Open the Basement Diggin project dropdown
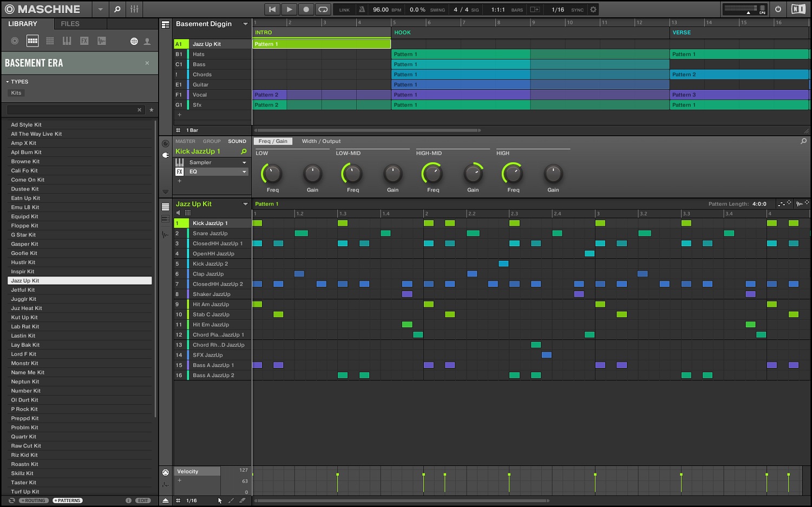This screenshot has height=507, width=812. 245,24
